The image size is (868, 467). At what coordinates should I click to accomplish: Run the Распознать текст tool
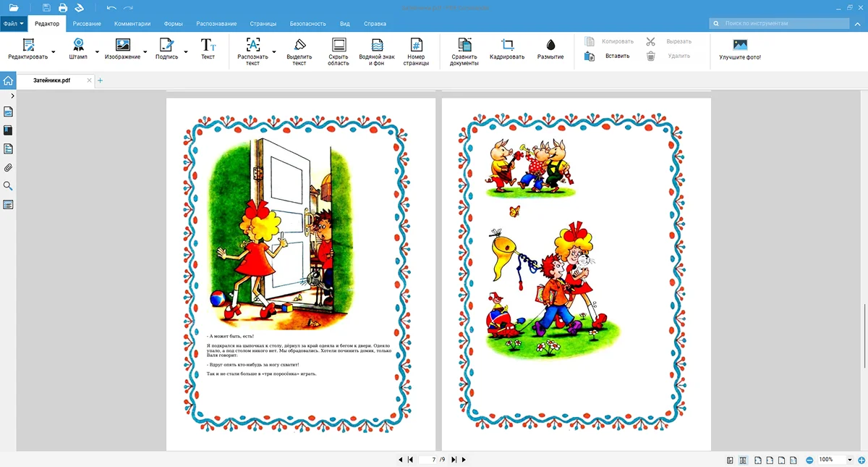[x=252, y=52]
